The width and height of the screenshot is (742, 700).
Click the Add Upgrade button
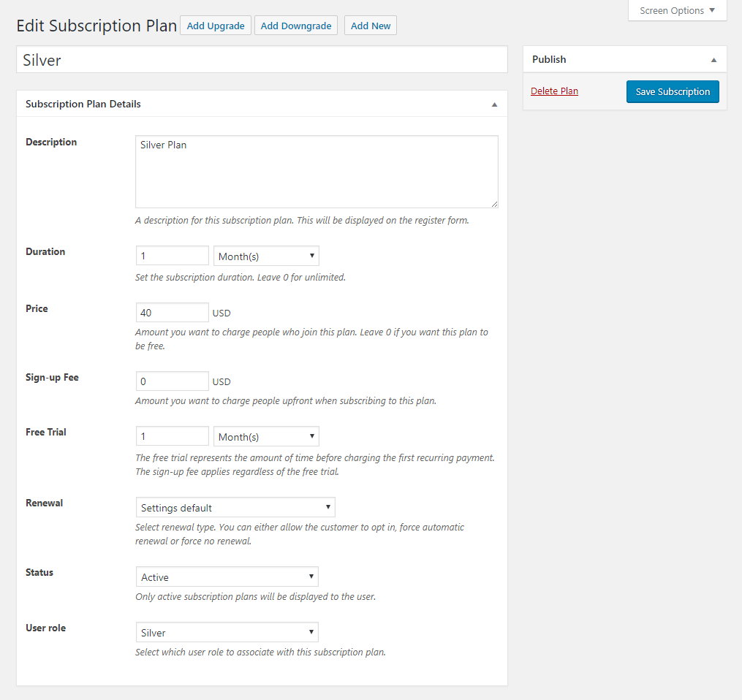point(216,26)
